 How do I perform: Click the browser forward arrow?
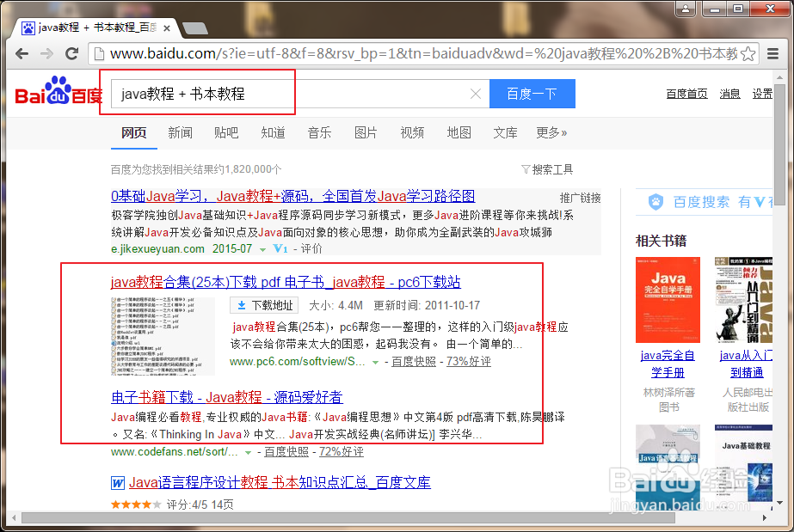(x=46, y=53)
